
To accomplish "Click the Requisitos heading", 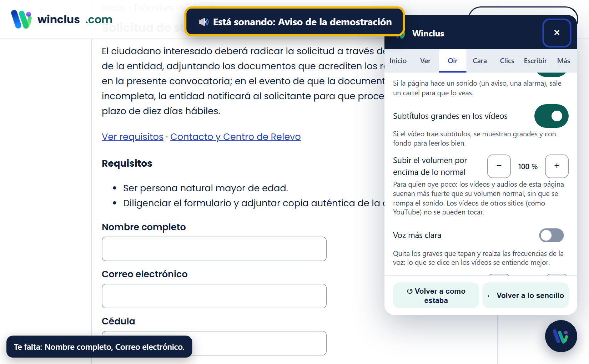I will click(127, 163).
